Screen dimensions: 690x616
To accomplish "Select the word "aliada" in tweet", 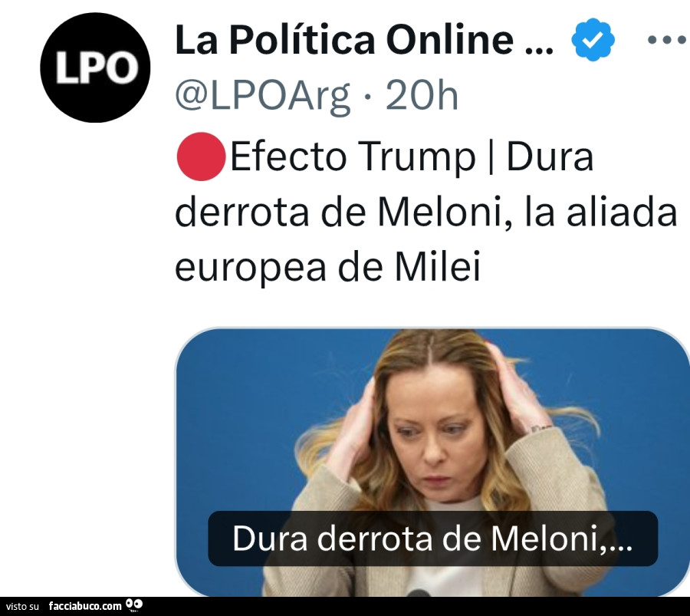I will [x=621, y=212].
